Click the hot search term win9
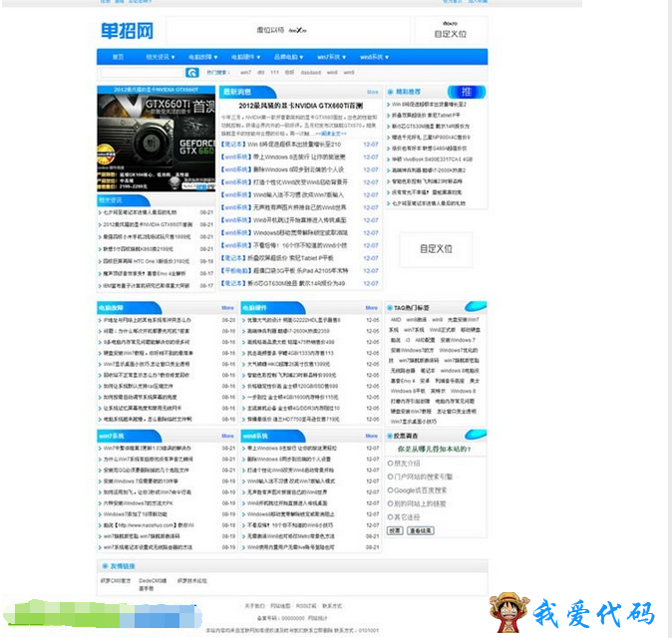This screenshot has height=638, width=672. coord(349,73)
